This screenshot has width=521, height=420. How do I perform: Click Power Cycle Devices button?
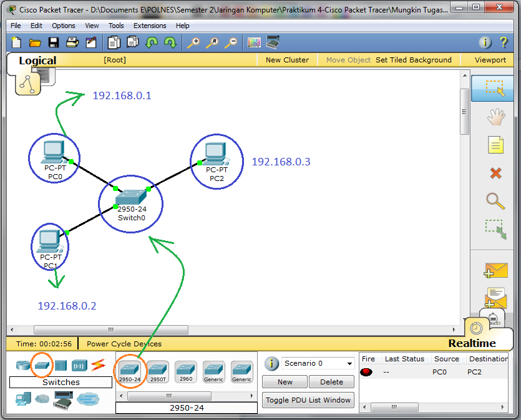[x=124, y=344]
